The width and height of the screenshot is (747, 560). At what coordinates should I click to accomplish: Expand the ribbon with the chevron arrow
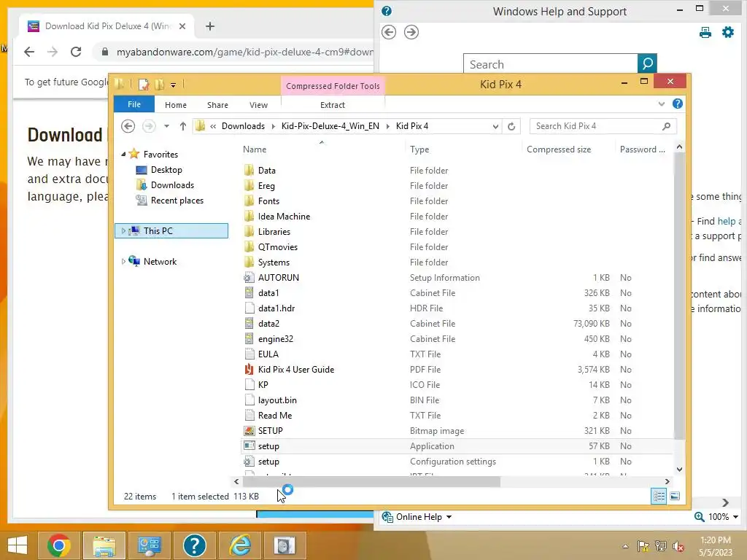661,104
